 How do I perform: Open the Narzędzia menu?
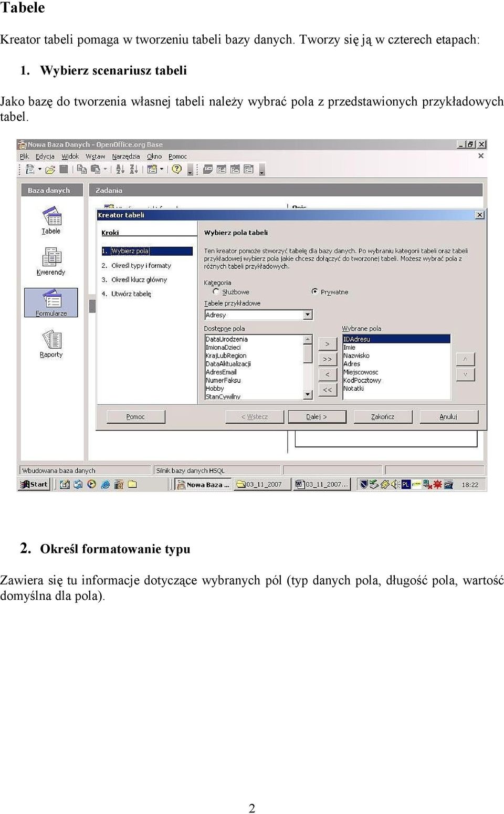pyautogui.click(x=126, y=156)
